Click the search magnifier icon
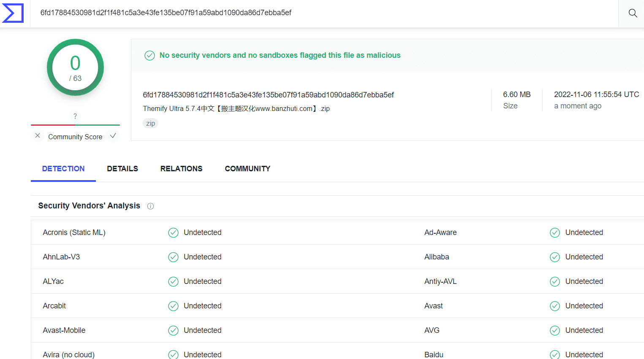 pos(633,13)
